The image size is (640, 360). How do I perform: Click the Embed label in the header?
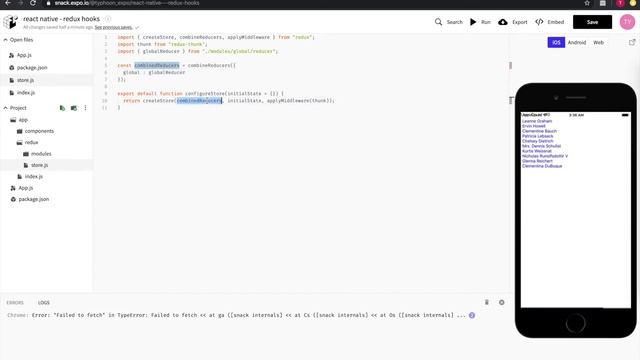click(x=556, y=22)
